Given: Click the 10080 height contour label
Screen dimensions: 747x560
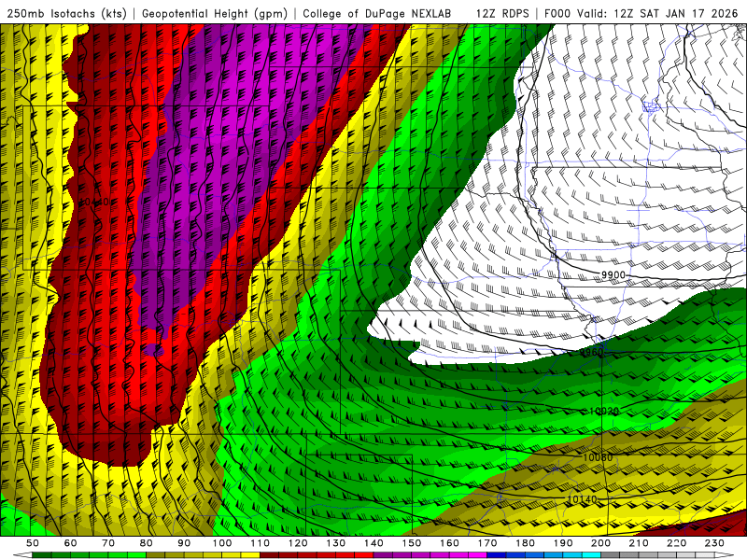Looking at the screenshot, I should pos(598,457).
